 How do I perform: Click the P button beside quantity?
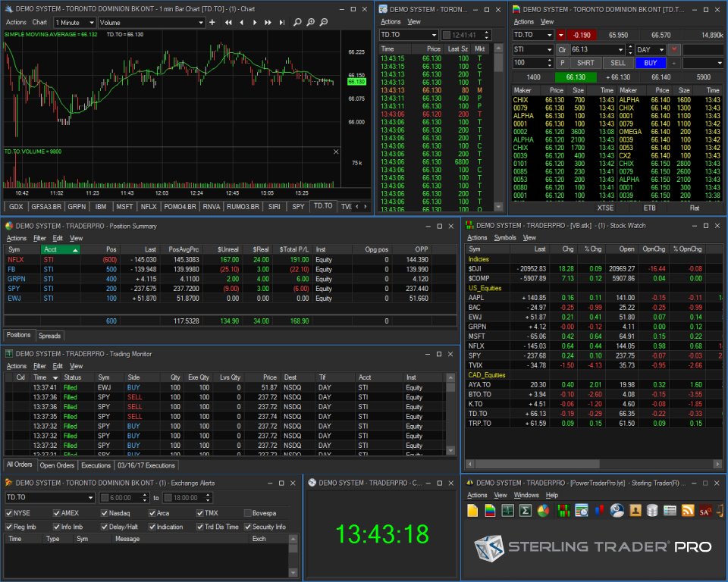(562, 63)
